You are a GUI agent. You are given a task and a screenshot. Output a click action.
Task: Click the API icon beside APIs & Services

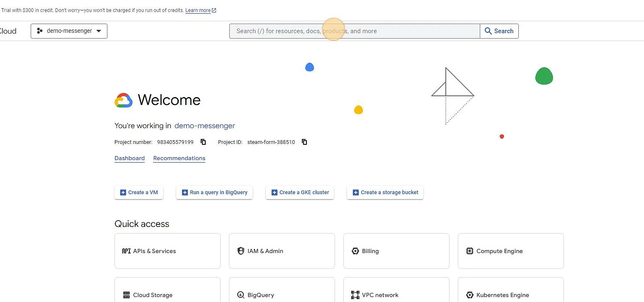coord(126,251)
